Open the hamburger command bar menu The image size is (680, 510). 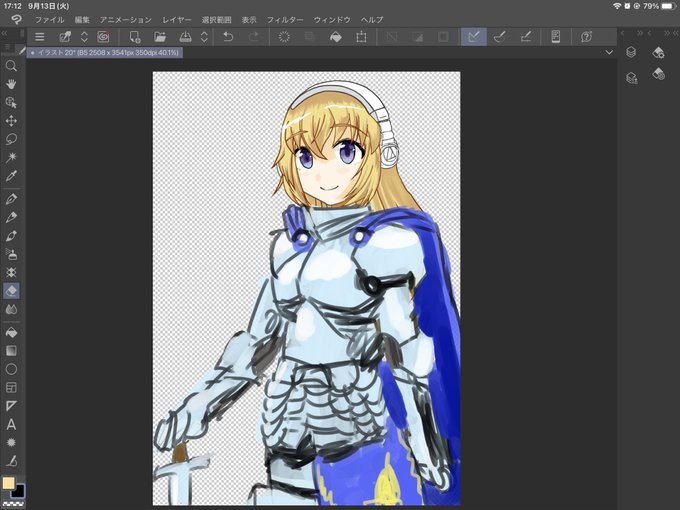point(39,37)
